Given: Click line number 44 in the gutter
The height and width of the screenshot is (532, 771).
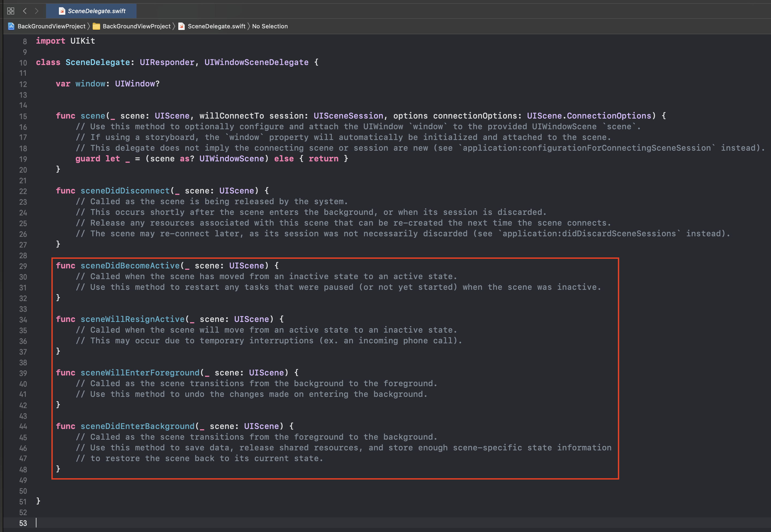Looking at the screenshot, I should 23,426.
